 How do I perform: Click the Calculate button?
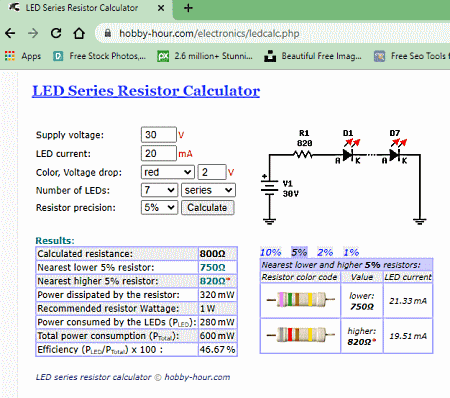tap(208, 208)
